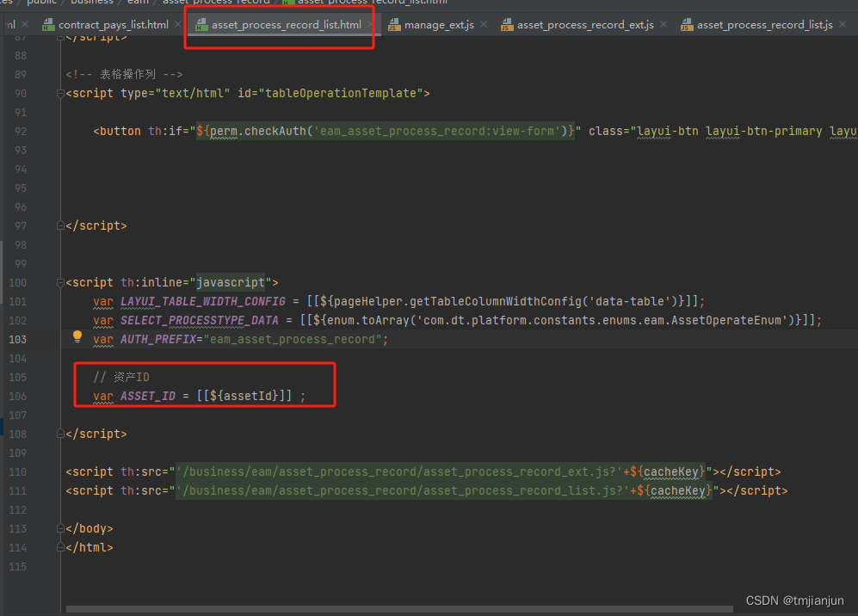This screenshot has width=858, height=616.
Task: Toggle fold marker at line 108 closing script
Action: point(60,434)
